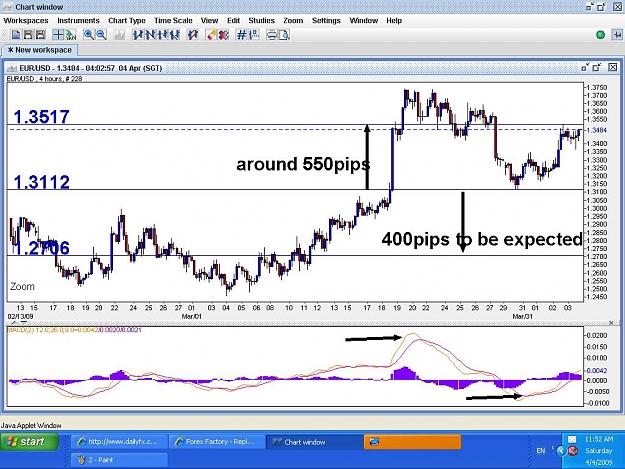This screenshot has width=625, height=469.
Task: Open the Studies menu
Action: [x=261, y=21]
